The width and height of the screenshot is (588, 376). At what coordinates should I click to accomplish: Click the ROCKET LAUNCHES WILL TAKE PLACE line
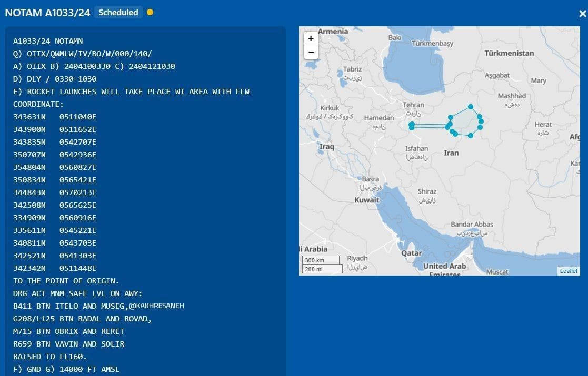click(131, 92)
